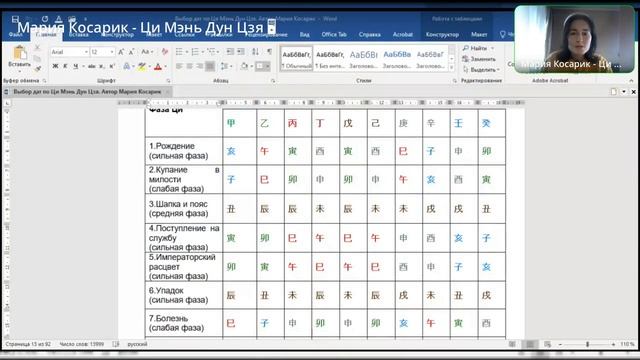
Task: Open the Office Tab ribbon tab
Action: click(x=334, y=35)
